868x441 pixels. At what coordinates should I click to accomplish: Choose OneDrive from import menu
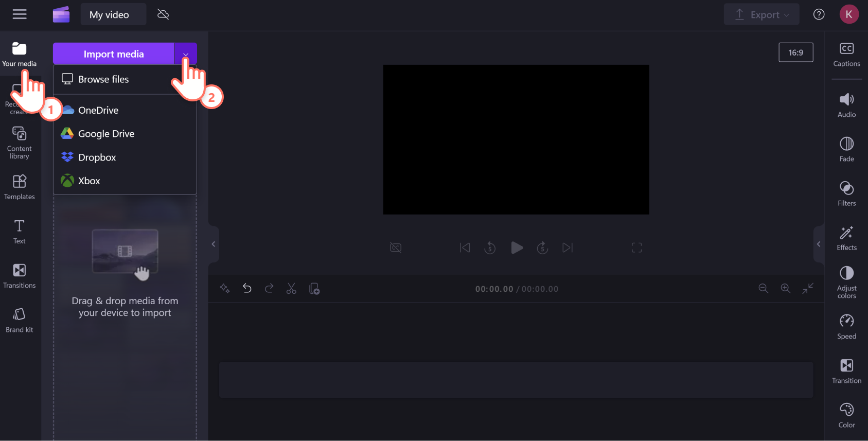point(125,110)
